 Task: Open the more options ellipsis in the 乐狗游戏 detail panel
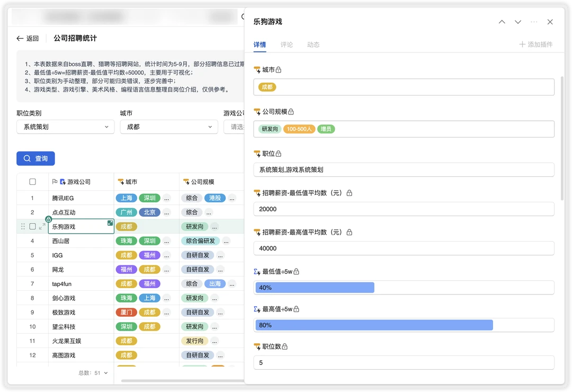coord(534,22)
